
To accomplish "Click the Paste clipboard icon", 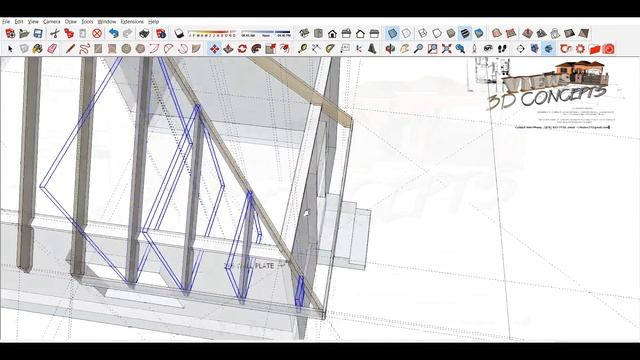I will click(x=83, y=33).
